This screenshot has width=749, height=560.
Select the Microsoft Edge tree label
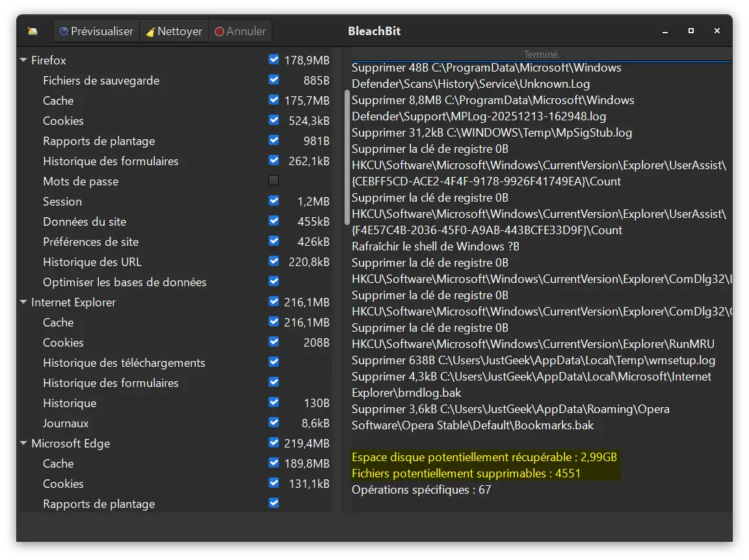[71, 444]
